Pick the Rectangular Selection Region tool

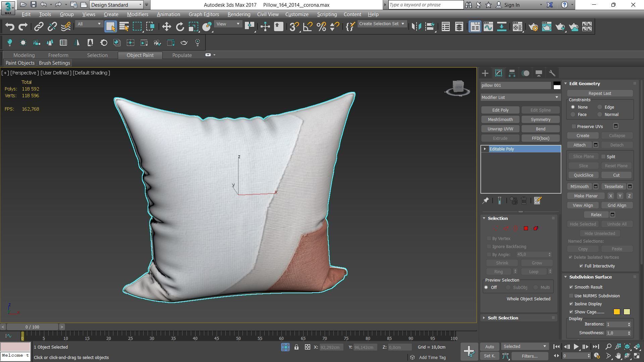pos(137,27)
